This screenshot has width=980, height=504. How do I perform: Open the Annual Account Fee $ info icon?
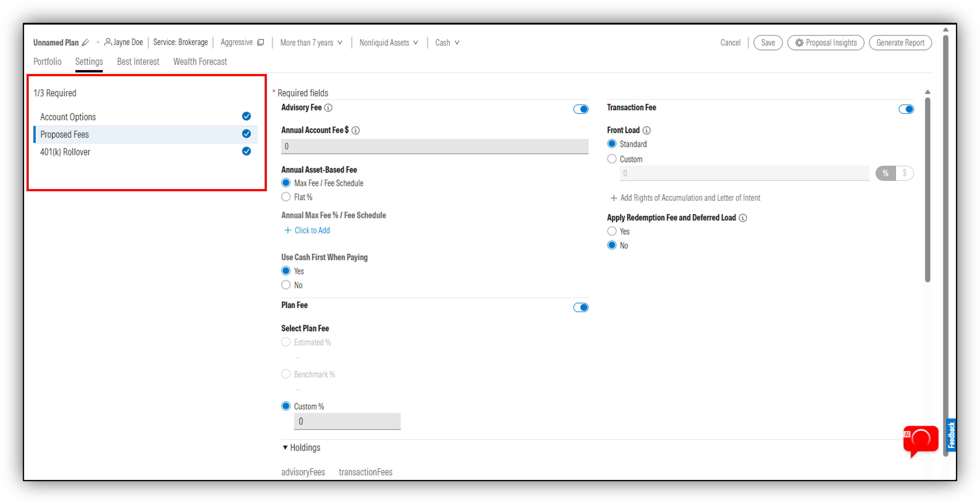356,130
